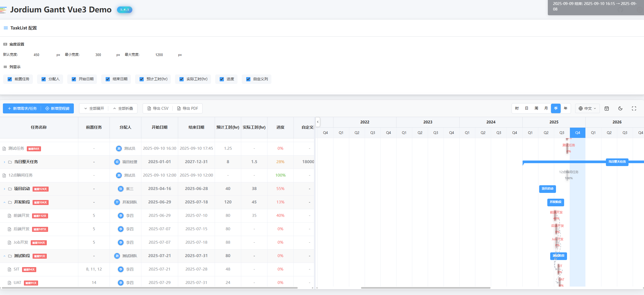Toggle the 结束日期 column checkbox
The height and width of the screenshot is (295, 644).
pos(108,79)
